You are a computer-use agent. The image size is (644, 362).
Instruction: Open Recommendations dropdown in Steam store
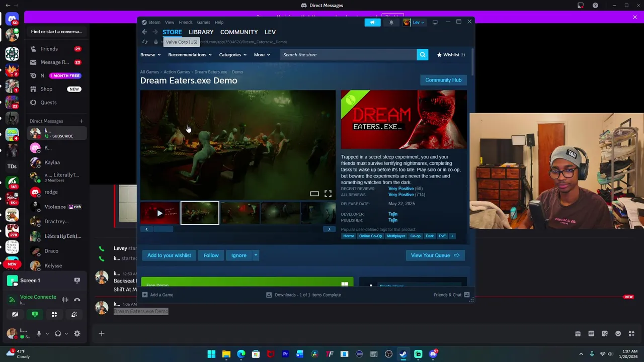click(x=190, y=55)
